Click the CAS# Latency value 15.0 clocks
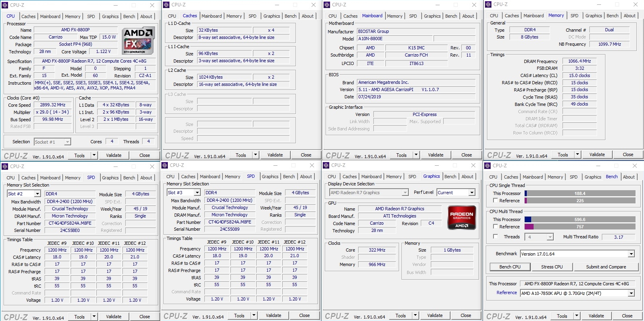This screenshot has height=321, width=644. click(579, 75)
